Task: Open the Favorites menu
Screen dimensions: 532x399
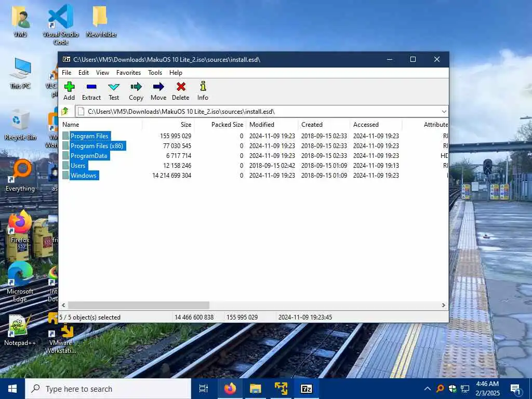Action: tap(129, 73)
